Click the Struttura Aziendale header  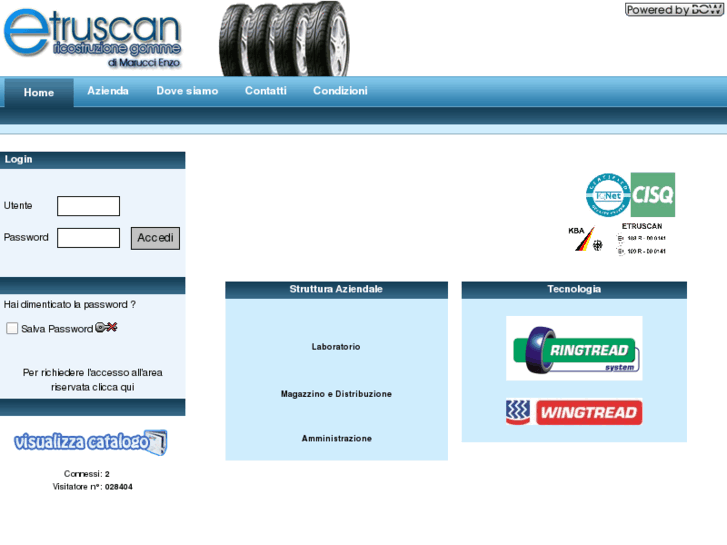coord(337,289)
